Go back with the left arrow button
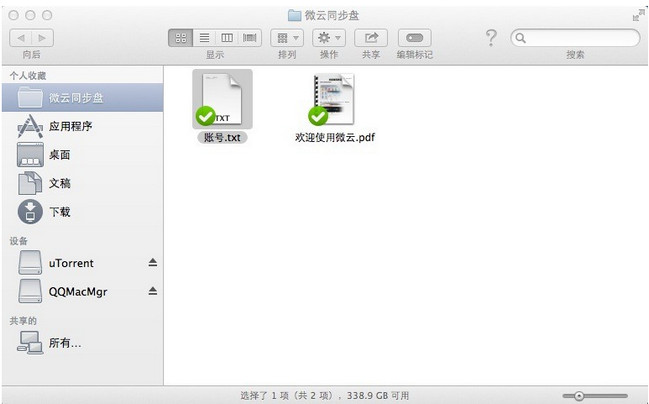The width and height of the screenshot is (649, 404). click(21, 38)
